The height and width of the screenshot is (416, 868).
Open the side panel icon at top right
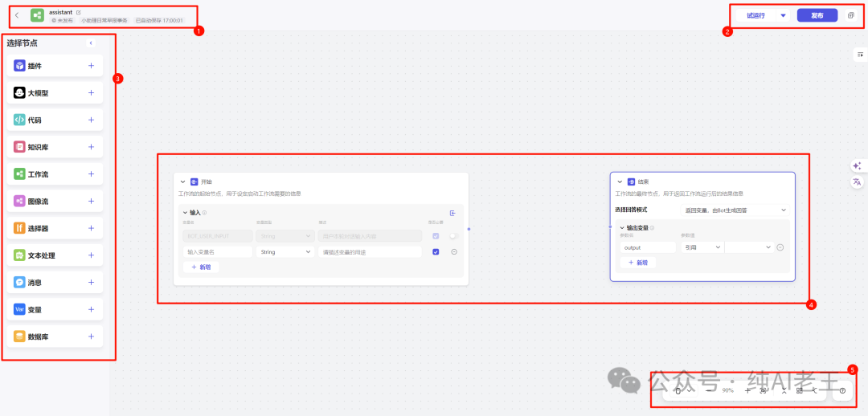click(860, 55)
